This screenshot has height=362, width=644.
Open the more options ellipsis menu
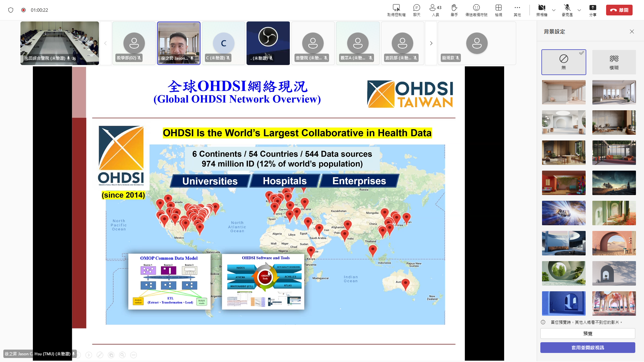point(517,10)
